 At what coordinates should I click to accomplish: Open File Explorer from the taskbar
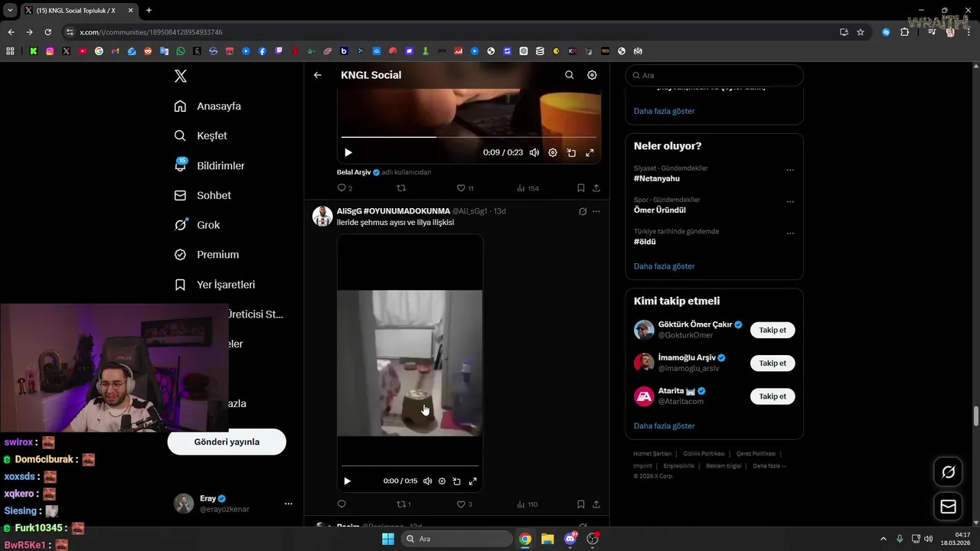click(x=547, y=539)
